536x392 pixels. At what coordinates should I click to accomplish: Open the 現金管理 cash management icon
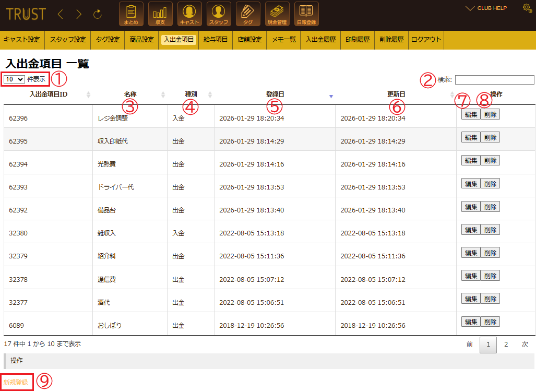tap(277, 14)
